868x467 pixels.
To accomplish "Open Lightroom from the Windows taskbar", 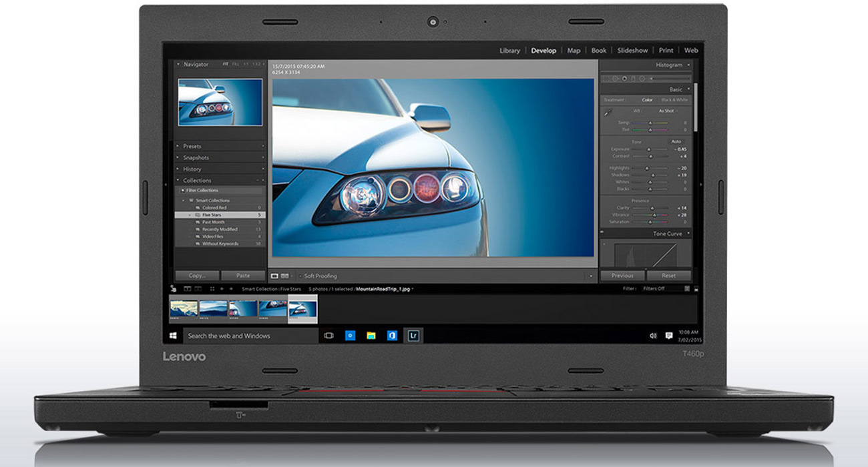I will pyautogui.click(x=413, y=336).
